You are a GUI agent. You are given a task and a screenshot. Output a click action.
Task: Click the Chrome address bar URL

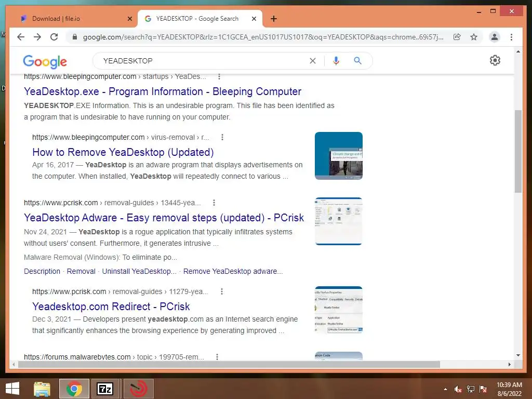coord(263,37)
